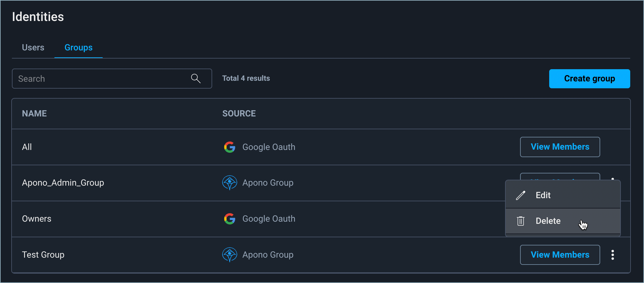
Task: Click Apono logo in Test Group row
Action: (229, 255)
